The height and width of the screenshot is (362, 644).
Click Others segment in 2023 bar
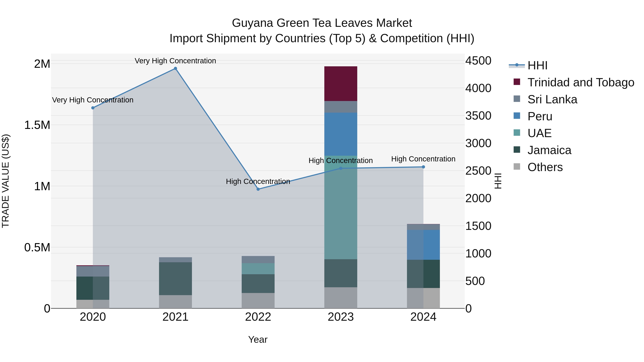coord(341,298)
